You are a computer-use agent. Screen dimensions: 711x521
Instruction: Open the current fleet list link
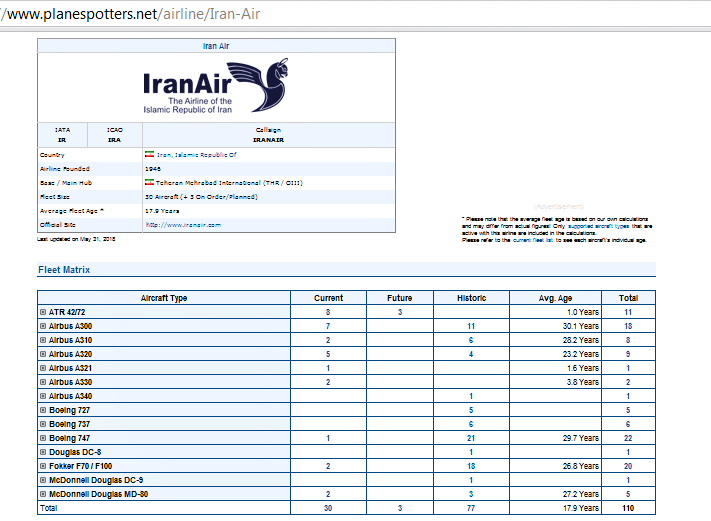coord(533,240)
